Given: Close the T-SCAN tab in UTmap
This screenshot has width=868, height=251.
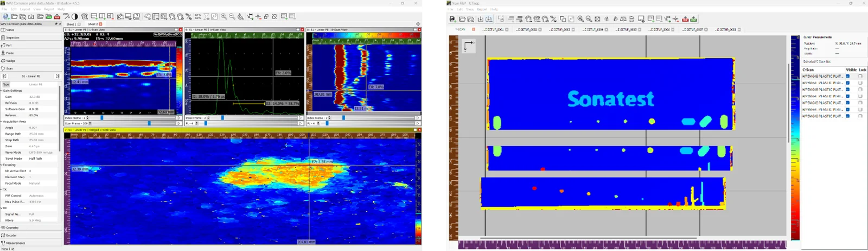Looking at the screenshot, I should pos(474,29).
